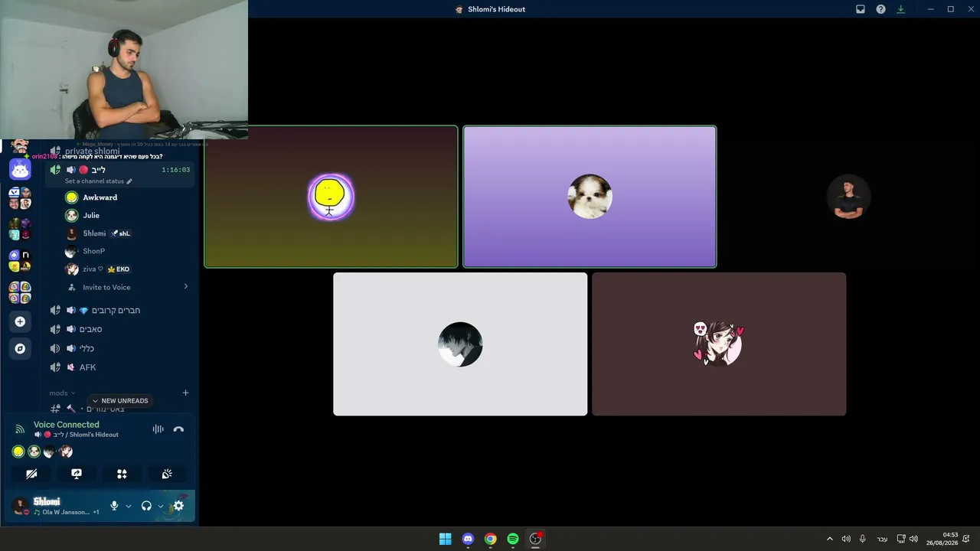Screen dimensions: 980x551
Task: Join the חברים קרובים voice channel
Action: tap(119, 310)
